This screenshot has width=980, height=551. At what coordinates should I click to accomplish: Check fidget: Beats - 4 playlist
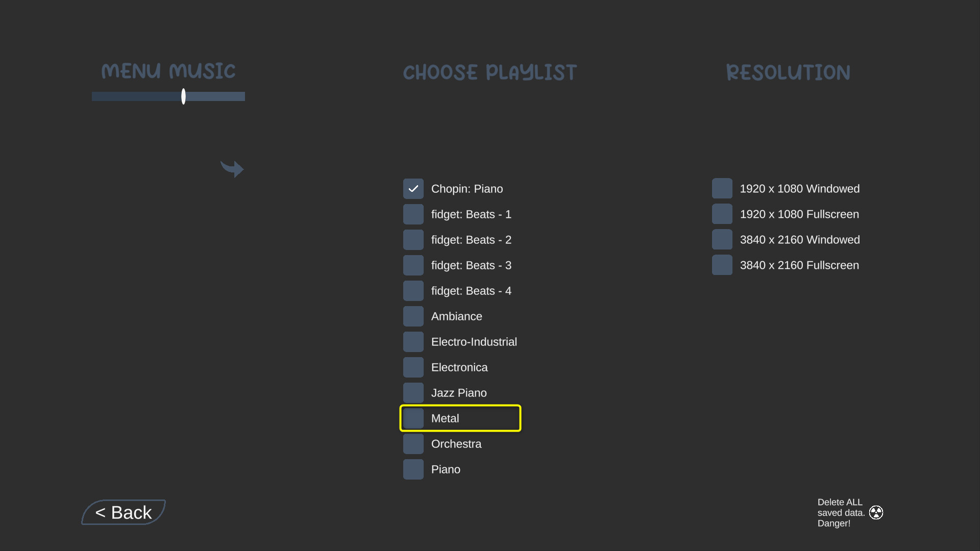tap(413, 290)
